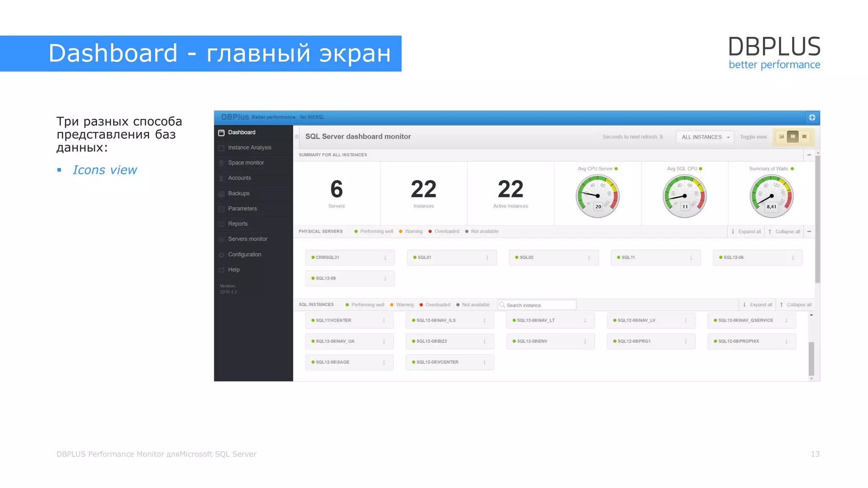Click the sidebar collapse handle
The height and width of the screenshot is (488, 868).
coord(297,137)
